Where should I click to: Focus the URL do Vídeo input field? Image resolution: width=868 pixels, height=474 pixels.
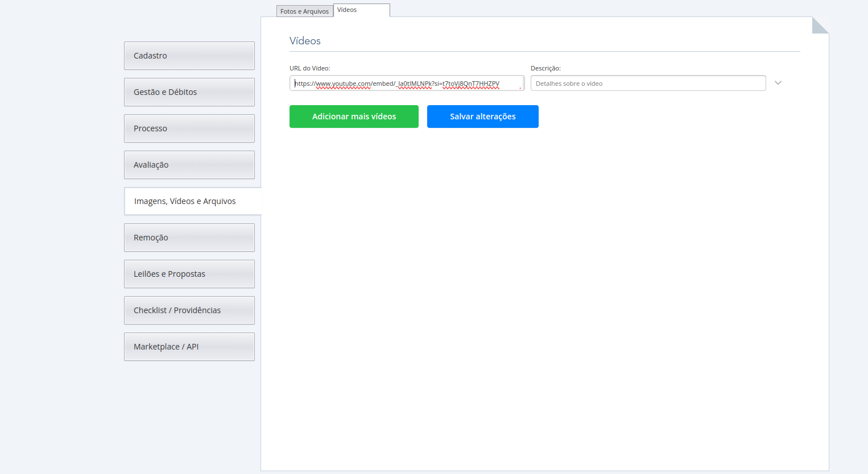406,84
